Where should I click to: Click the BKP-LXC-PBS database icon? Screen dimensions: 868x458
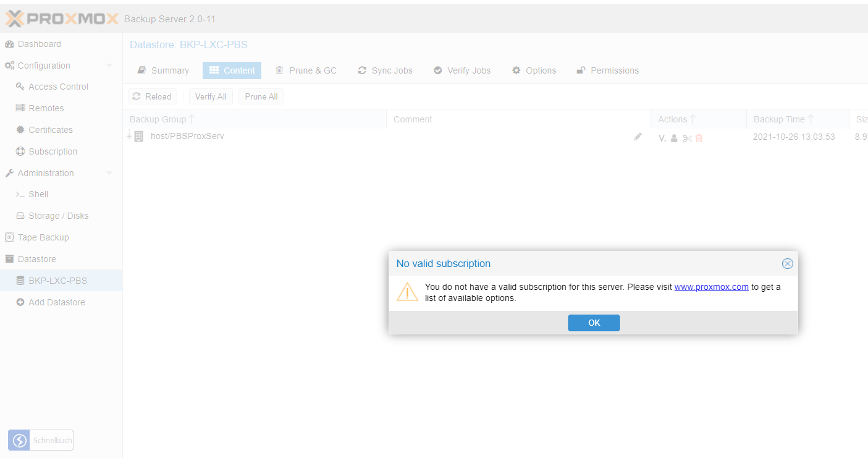point(20,281)
